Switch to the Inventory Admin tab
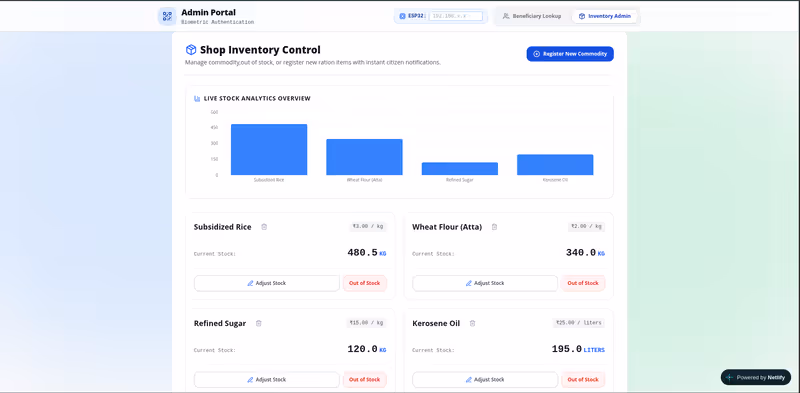Screen dimensions: 800x393 point(605,16)
